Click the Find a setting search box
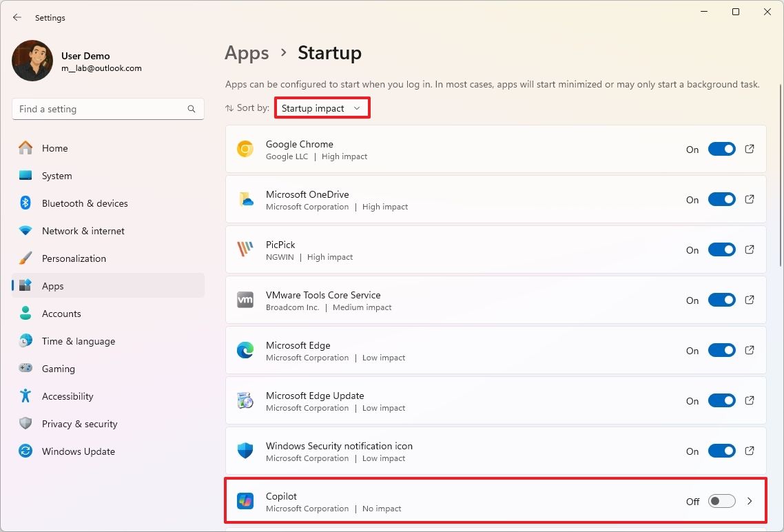The height and width of the screenshot is (532, 784). [x=107, y=109]
